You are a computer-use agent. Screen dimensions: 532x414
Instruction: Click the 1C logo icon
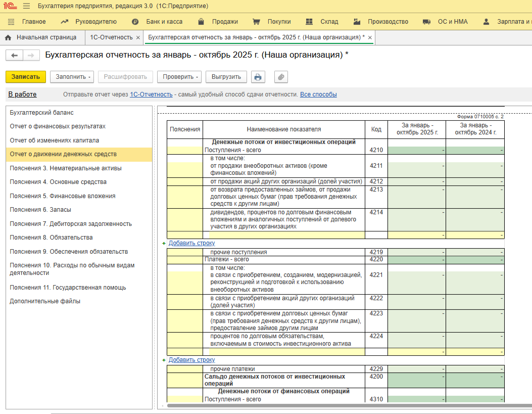(10, 6)
